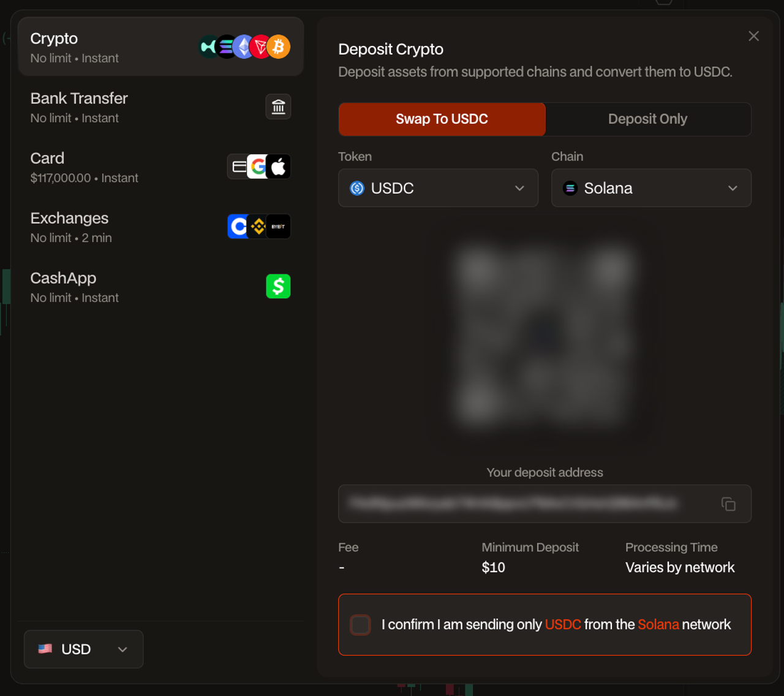The width and height of the screenshot is (784, 696).
Task: Click the green CashApp dollar icon
Action: pyautogui.click(x=278, y=286)
